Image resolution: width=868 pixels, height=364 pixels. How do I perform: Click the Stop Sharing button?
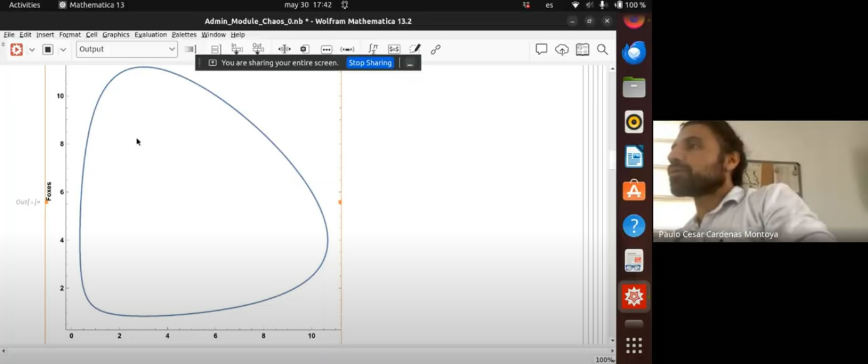point(370,63)
